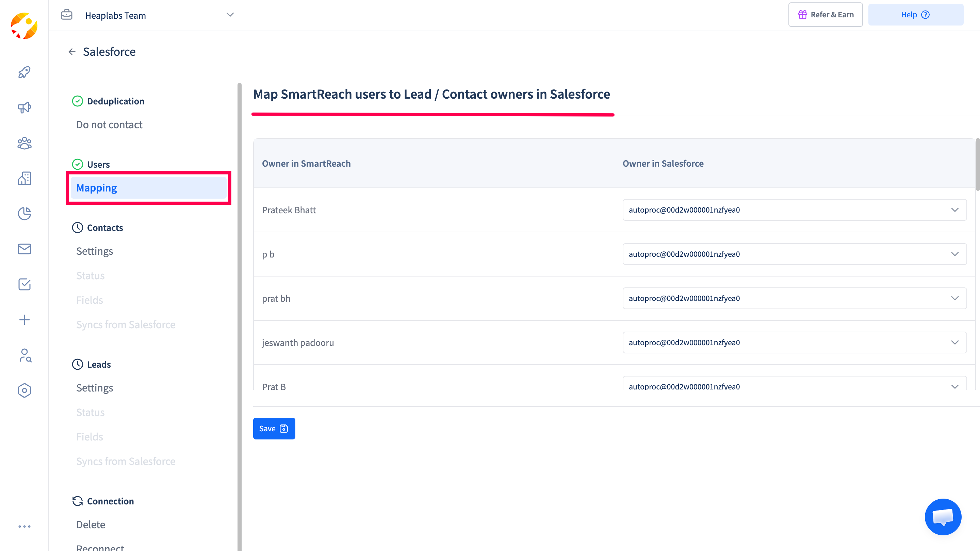Click the Save button
This screenshot has height=551, width=980.
click(x=274, y=429)
